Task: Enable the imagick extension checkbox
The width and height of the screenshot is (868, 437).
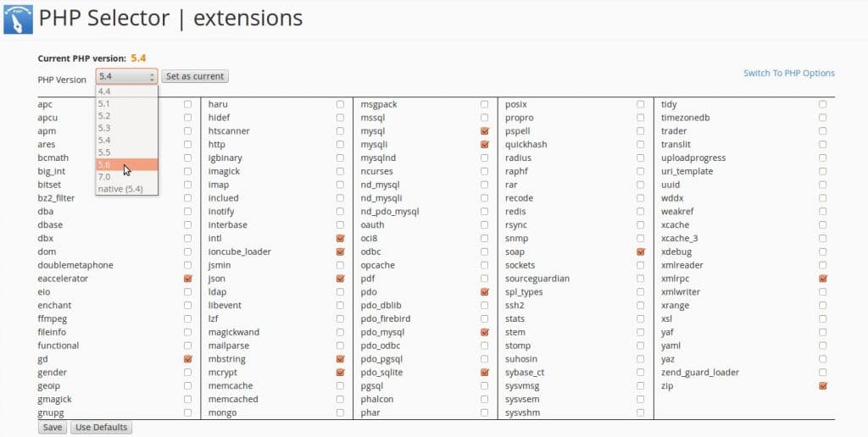Action: (340, 171)
